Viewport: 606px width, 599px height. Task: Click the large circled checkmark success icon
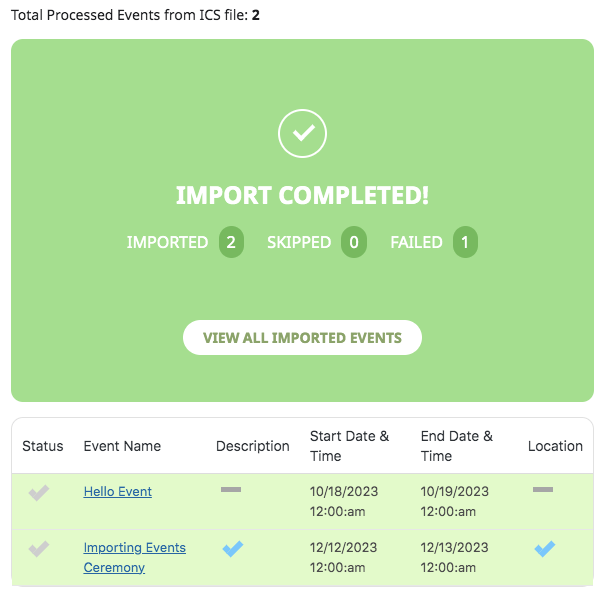click(x=302, y=133)
